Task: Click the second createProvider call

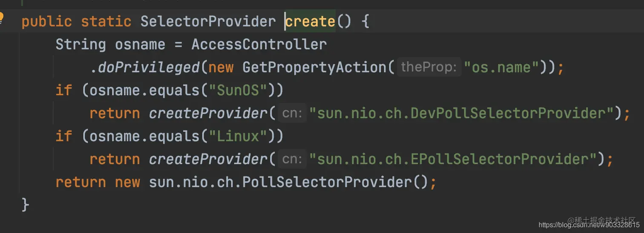Action: click(x=208, y=159)
